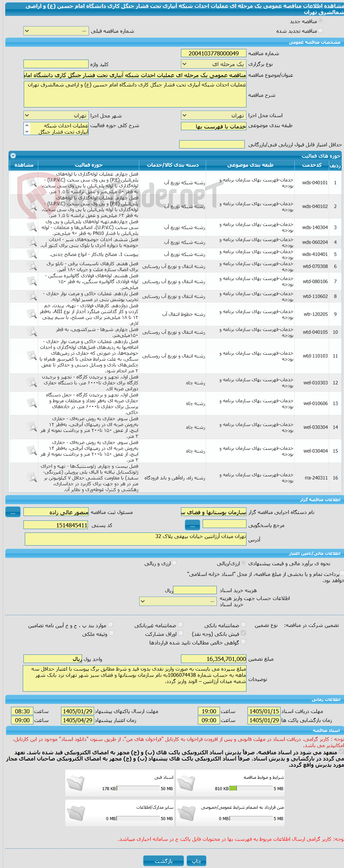Open the اطلاعات حساب واریز هزینه dropdown
The height and width of the screenshot is (868, 344).
[x=178, y=601]
